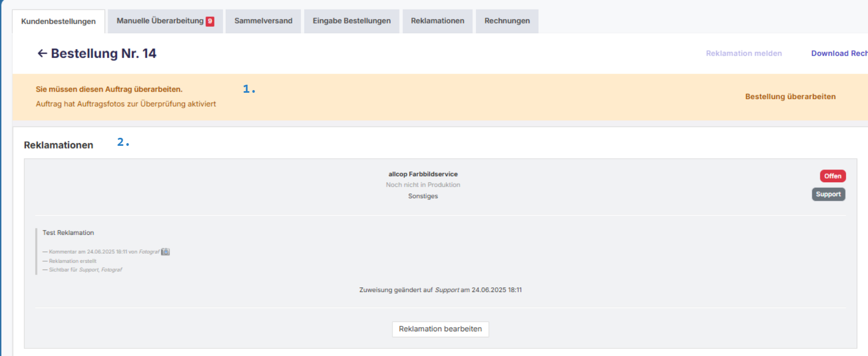Go back using the arrow beside Bestellung Nr. 14
The height and width of the screenshot is (356, 868).
42,53
